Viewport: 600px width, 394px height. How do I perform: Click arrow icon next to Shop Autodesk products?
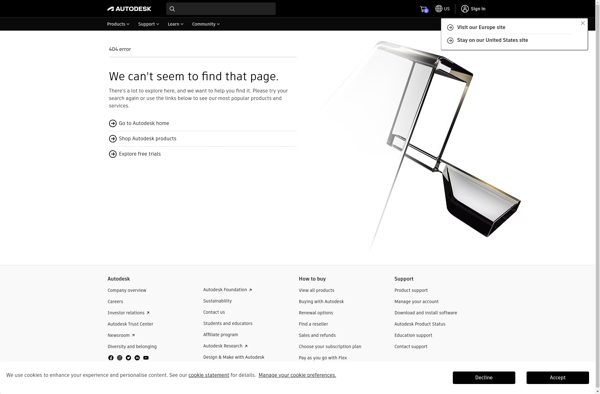pyautogui.click(x=112, y=138)
